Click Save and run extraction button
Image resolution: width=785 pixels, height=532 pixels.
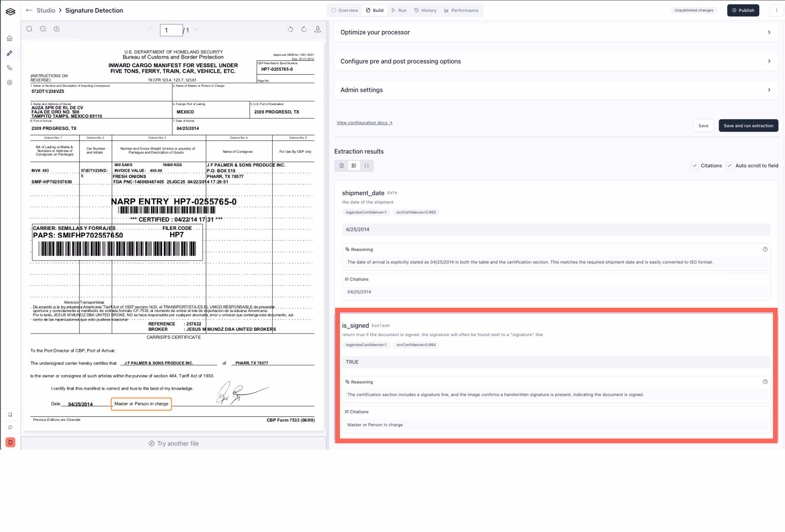[748, 126]
